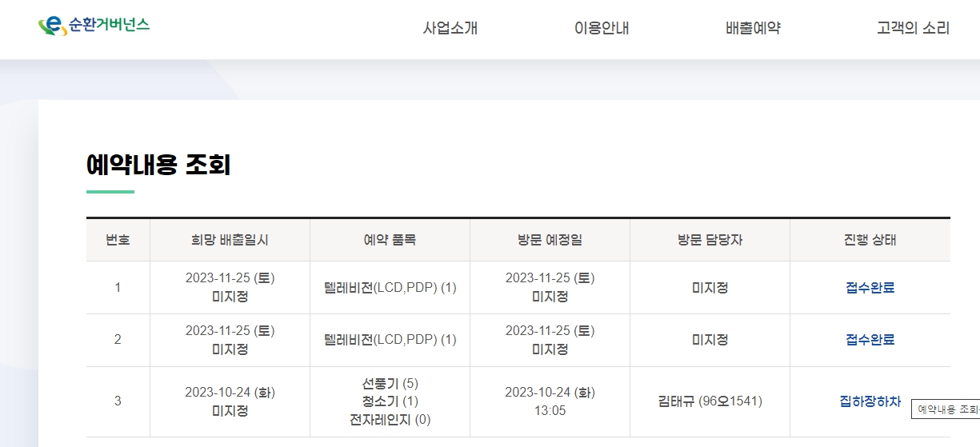This screenshot has width=980, height=447.
Task: Click 접수완료 status in reservation row 1
Action: point(870,288)
